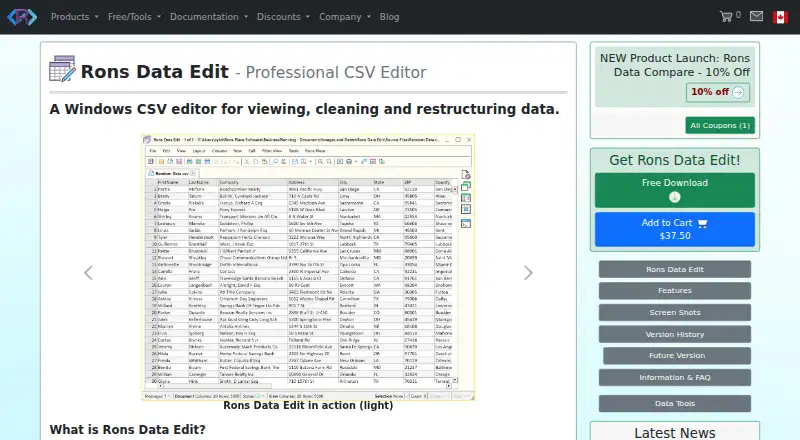
Task: Expand the Company dropdown menu
Action: pos(345,17)
